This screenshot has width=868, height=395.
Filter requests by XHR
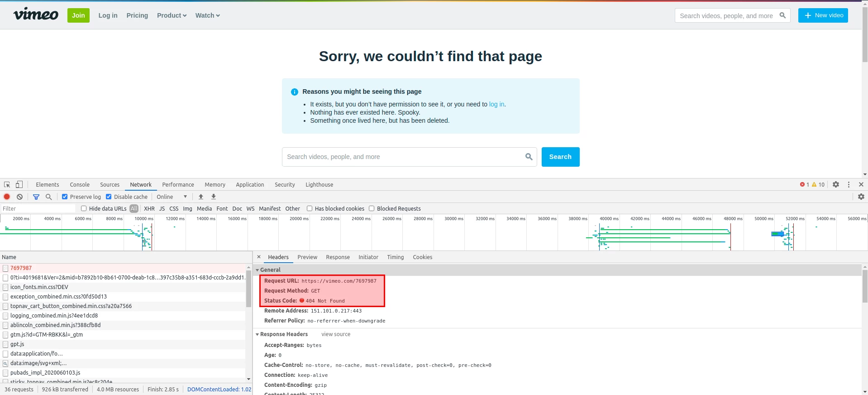[x=149, y=208]
